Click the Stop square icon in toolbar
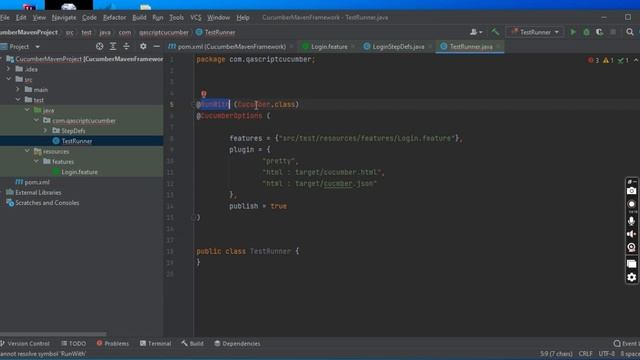The image size is (640, 360). click(613, 32)
